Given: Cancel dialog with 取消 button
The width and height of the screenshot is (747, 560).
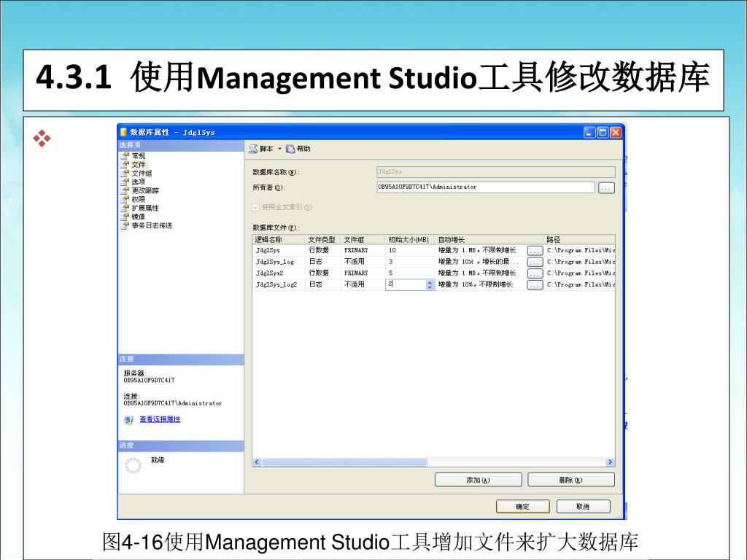Looking at the screenshot, I should (x=583, y=507).
